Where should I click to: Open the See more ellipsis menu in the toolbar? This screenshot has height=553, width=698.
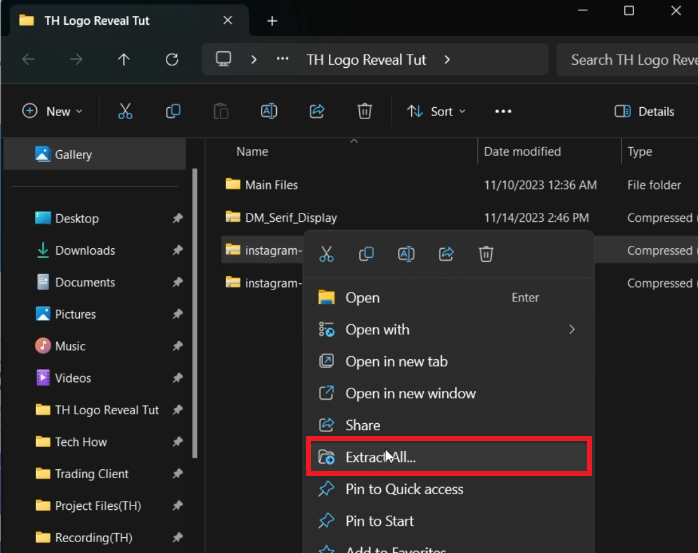[503, 111]
